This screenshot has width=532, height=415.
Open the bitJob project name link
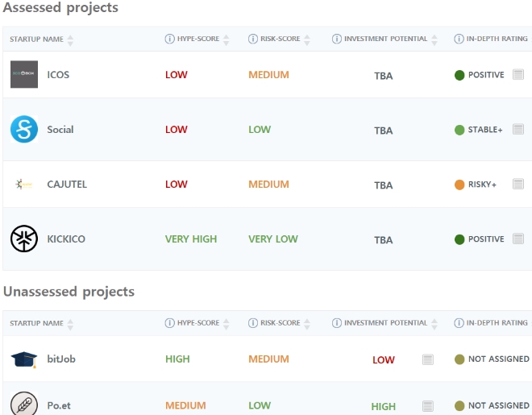[60, 359]
